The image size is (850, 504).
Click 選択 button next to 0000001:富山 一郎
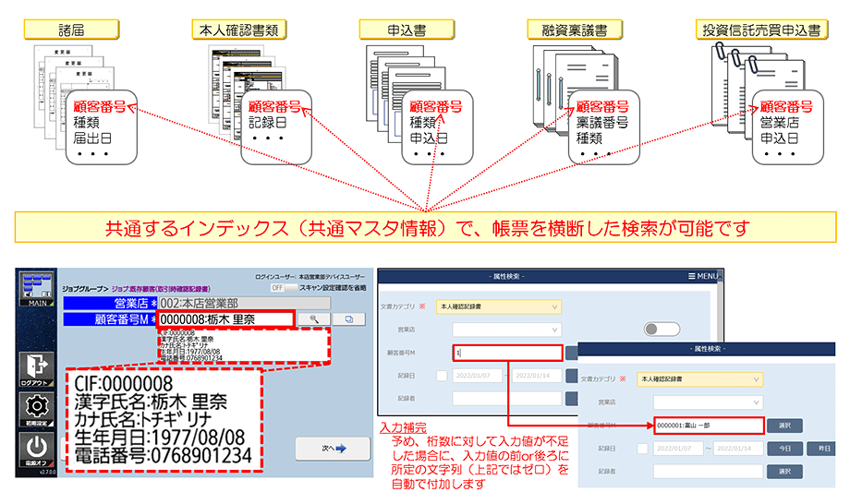click(x=783, y=426)
